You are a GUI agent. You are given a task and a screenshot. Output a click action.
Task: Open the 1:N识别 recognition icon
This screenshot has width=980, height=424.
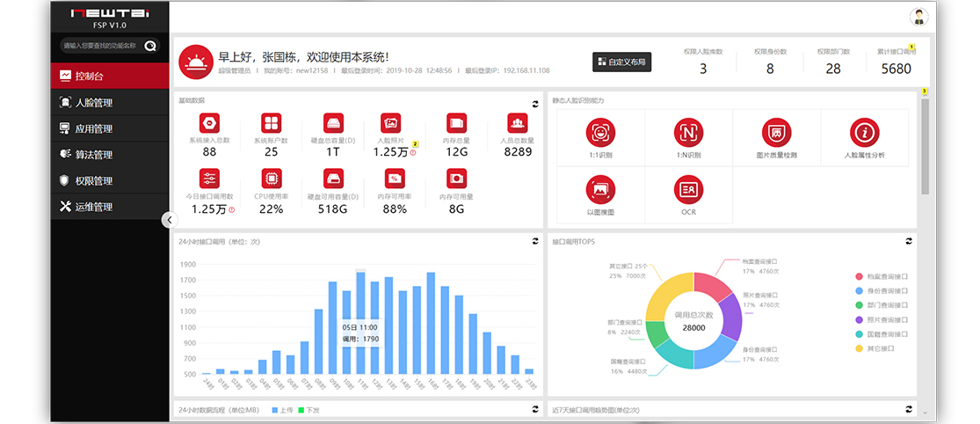point(688,133)
